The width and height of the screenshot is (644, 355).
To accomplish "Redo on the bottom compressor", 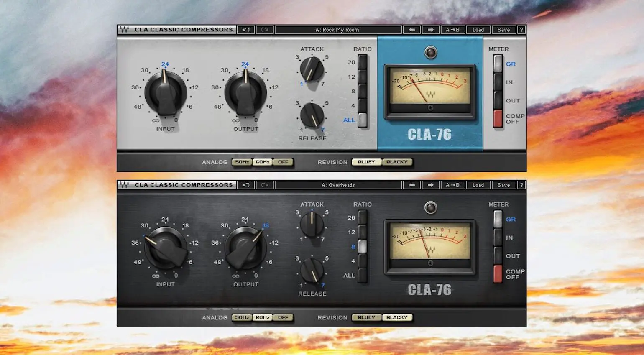I will click(265, 185).
